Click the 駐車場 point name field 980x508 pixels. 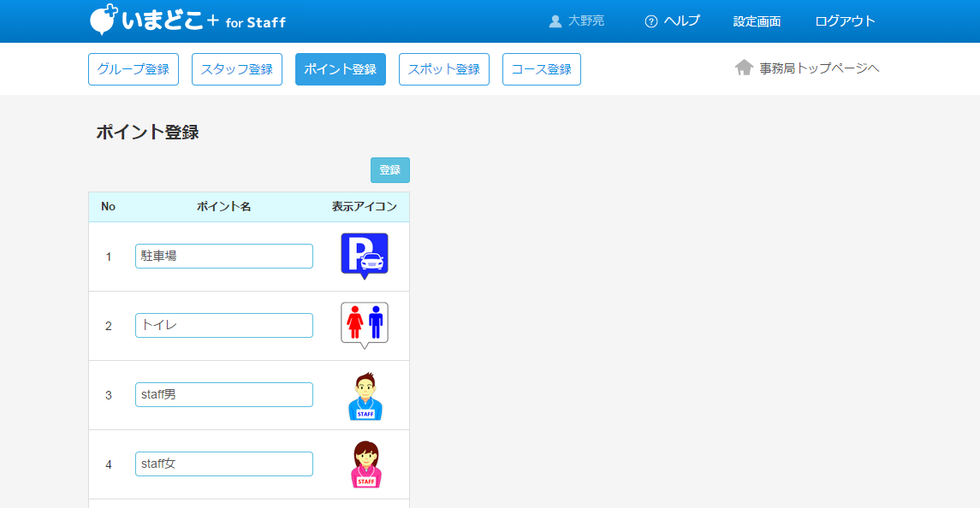coord(224,256)
